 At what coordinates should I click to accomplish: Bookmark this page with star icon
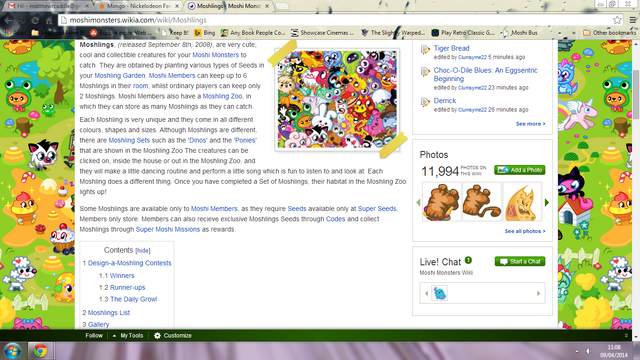pos(617,20)
